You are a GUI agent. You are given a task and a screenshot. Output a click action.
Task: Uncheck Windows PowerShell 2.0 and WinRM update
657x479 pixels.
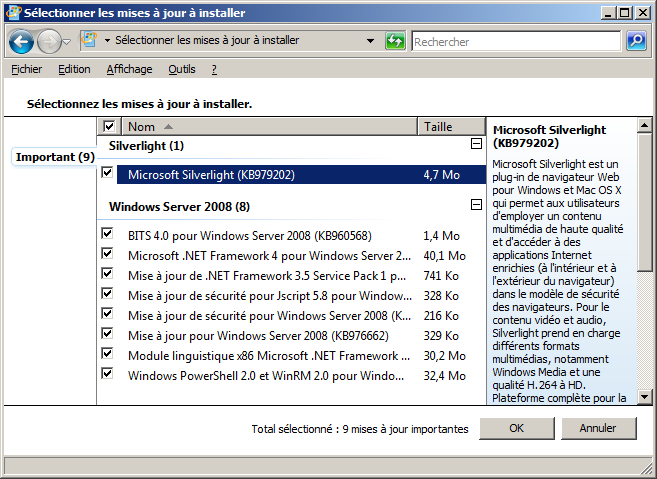click(x=108, y=375)
